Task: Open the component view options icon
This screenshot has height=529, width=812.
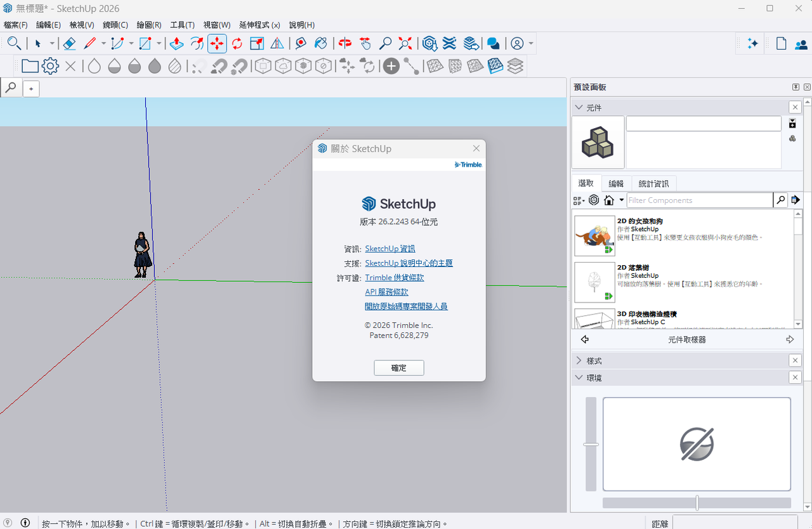Action: pos(579,200)
